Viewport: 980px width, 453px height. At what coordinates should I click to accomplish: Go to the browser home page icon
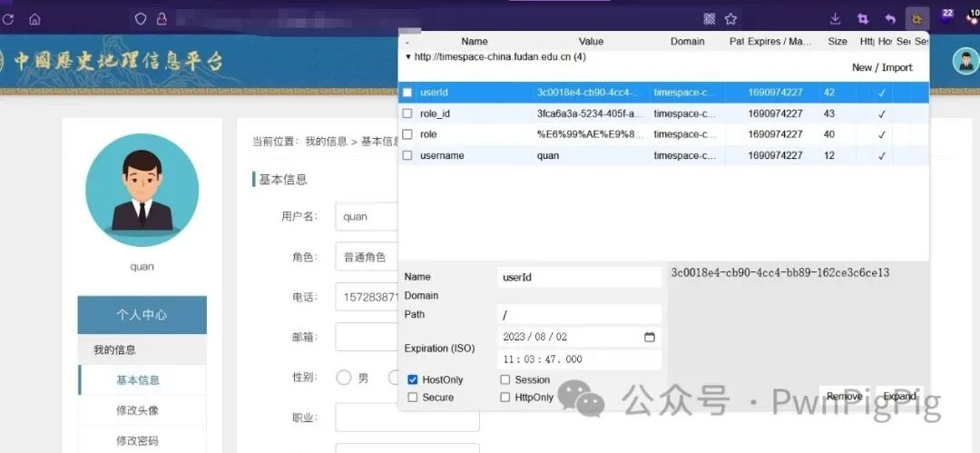(x=35, y=19)
